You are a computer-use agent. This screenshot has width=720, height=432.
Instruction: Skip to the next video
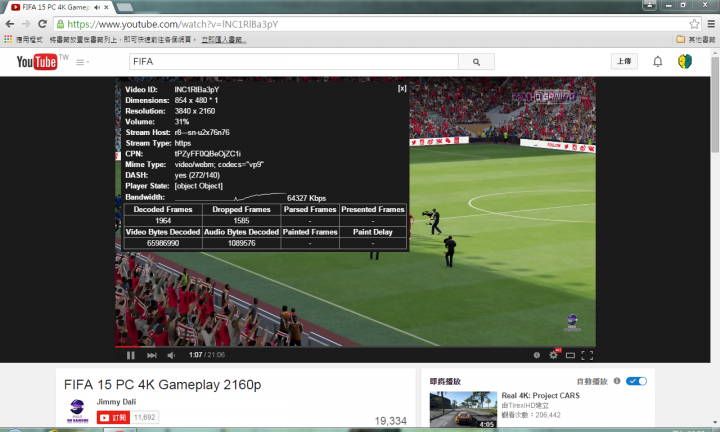(152, 355)
